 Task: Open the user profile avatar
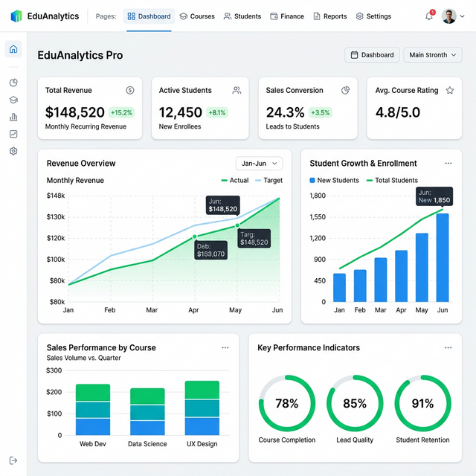click(449, 16)
